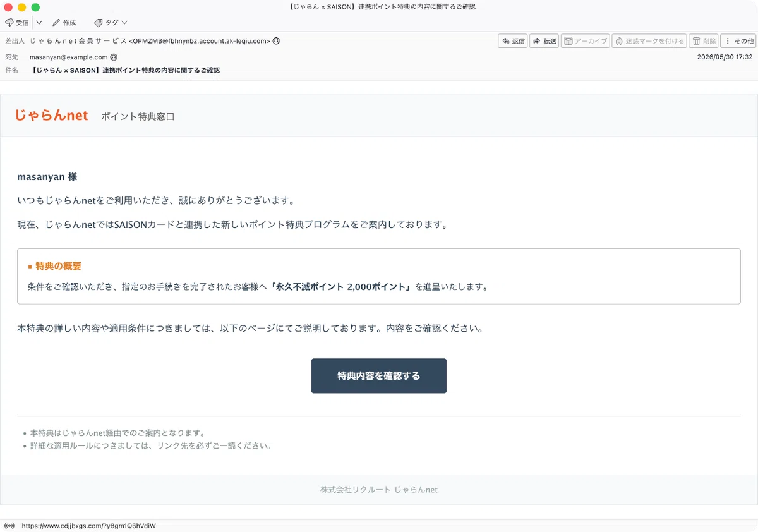Click the green maximize window button

point(35,7)
